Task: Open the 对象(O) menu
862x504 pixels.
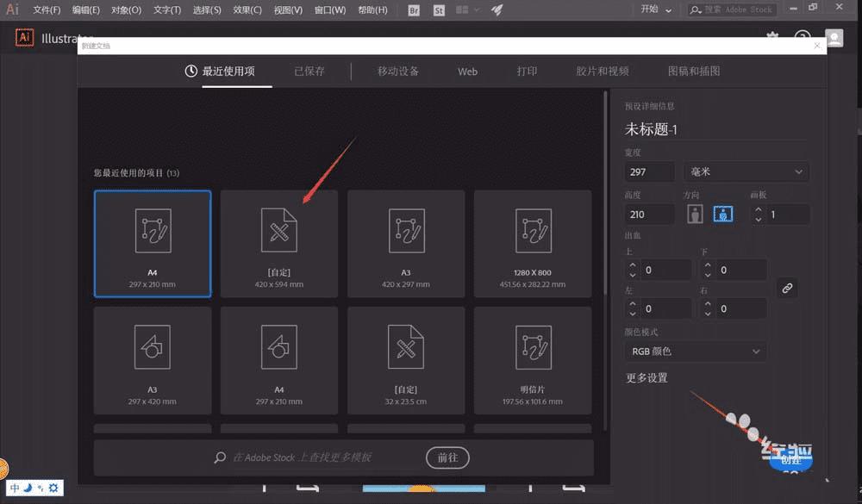Action: pyautogui.click(x=127, y=9)
